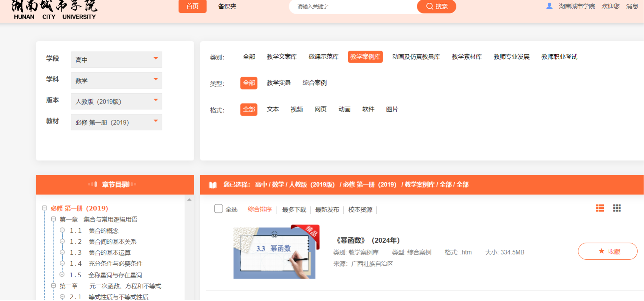Expand the 版本 dropdown 人教版 (2019版)

[x=116, y=101]
